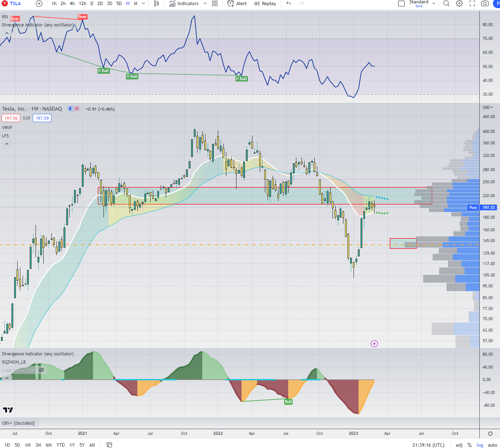Open the quick search magnifier
Image resolution: width=500 pixels, height=448 pixels.
pyautogui.click(x=447, y=3)
